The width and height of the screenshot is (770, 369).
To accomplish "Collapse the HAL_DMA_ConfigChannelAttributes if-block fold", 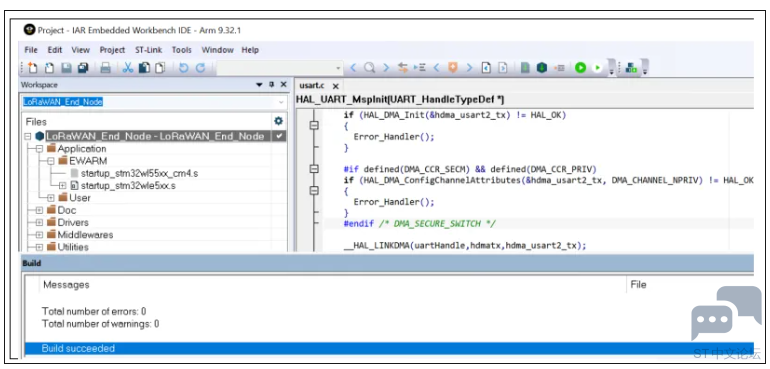I will [314, 191].
